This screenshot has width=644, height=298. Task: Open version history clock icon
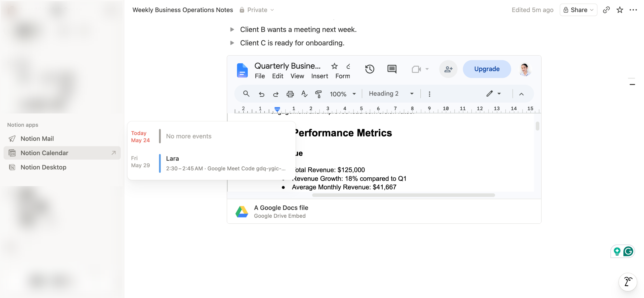pos(370,69)
